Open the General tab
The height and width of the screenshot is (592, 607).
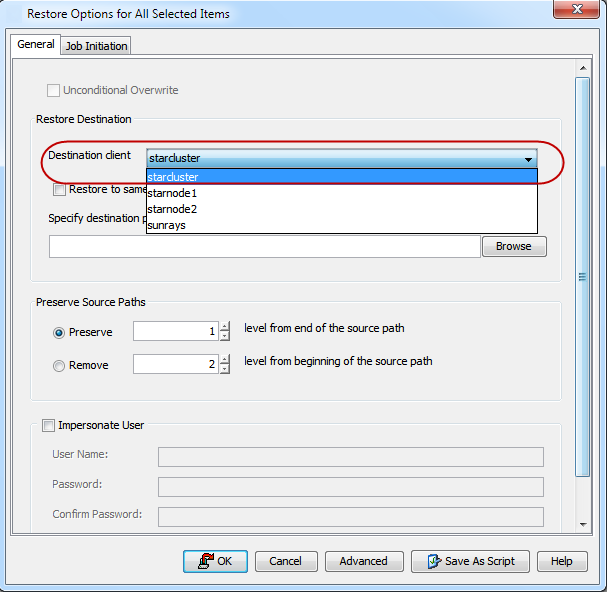(36, 45)
